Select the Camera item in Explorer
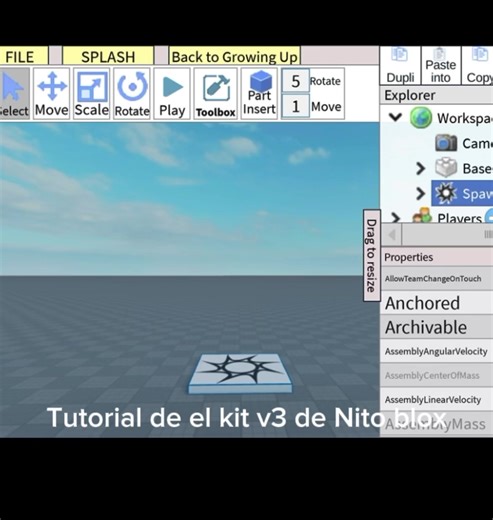493x520 pixels. click(x=463, y=143)
